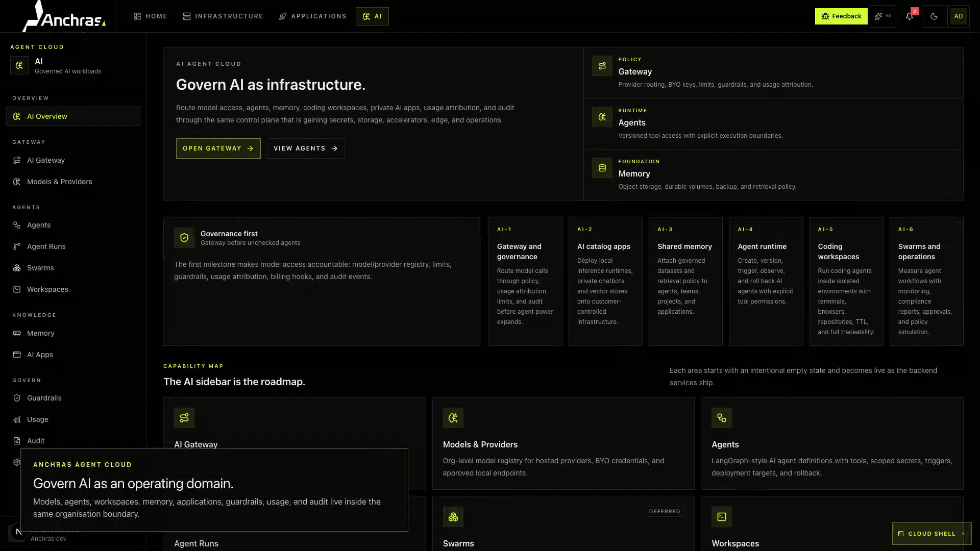The width and height of the screenshot is (980, 551).
Task: Switch to the Applications nav tab
Action: point(312,16)
